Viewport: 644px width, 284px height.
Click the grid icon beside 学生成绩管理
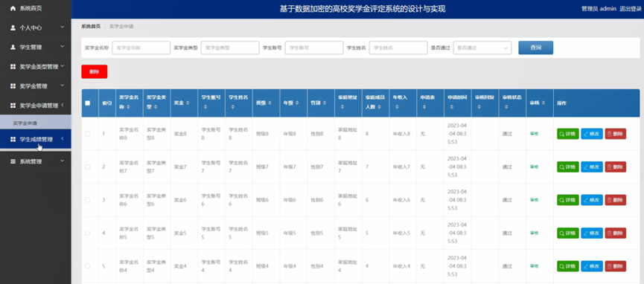click(x=13, y=140)
